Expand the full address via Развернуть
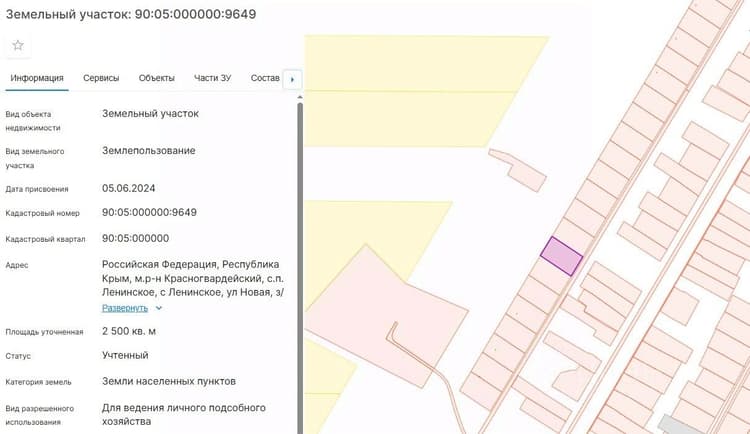The image size is (750, 434). pos(125,308)
